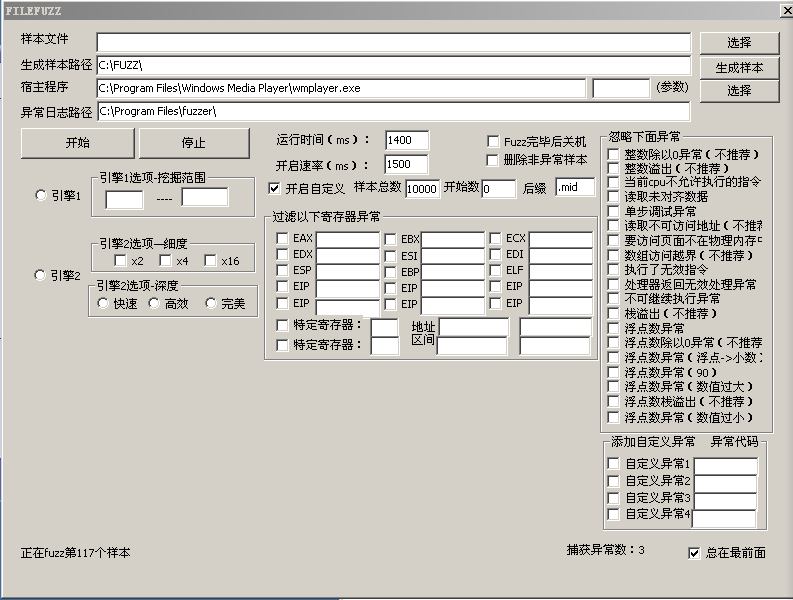Image resolution: width=793 pixels, height=600 pixels.
Task: Enable Fuzz完毕后关机 checkbox
Action: (493, 142)
